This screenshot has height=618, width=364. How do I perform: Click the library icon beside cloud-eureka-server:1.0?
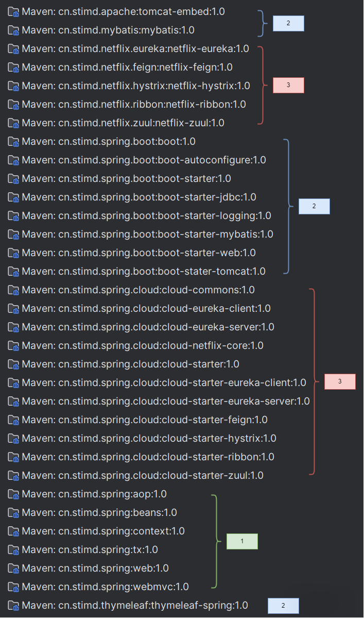pos(13,327)
